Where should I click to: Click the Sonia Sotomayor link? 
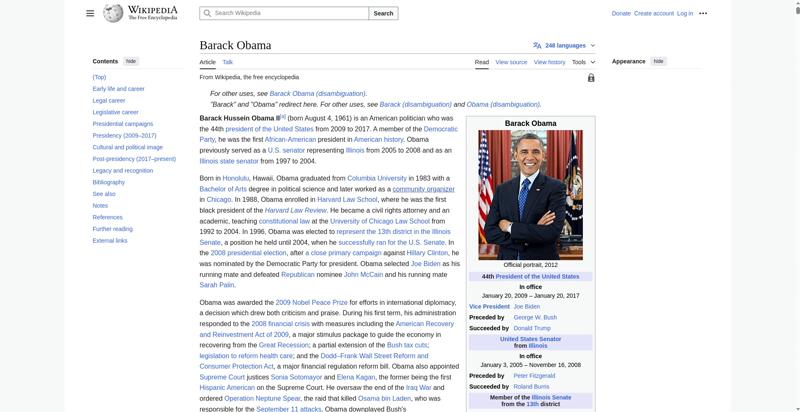(296, 377)
